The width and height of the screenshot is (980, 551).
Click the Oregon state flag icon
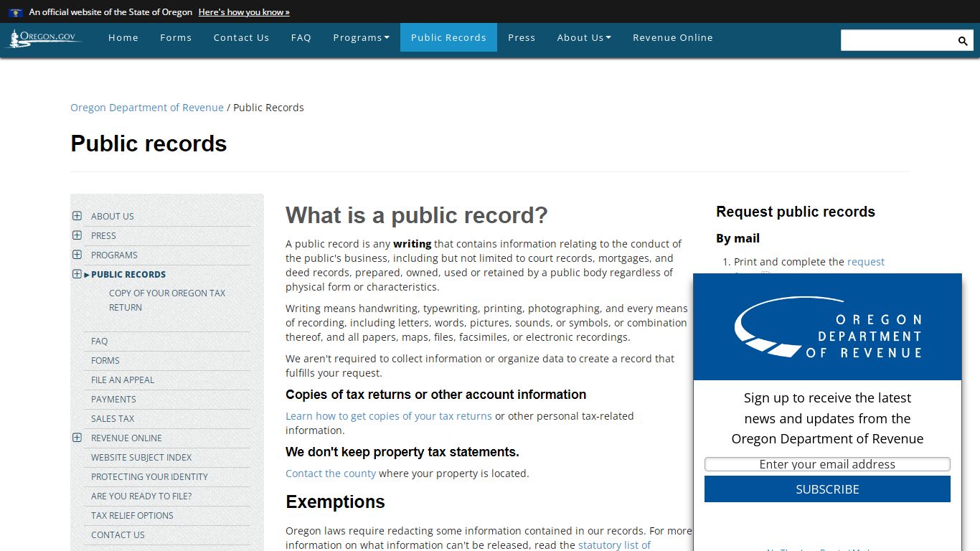point(16,12)
